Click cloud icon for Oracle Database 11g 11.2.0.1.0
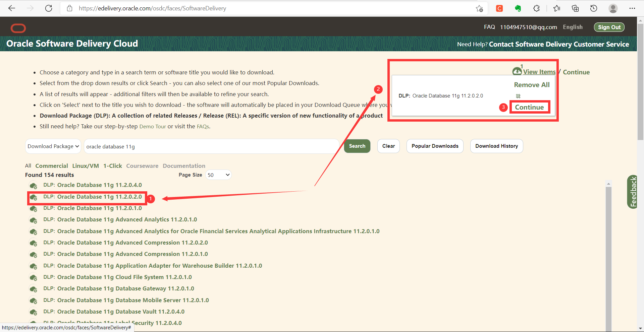This screenshot has width=644, height=332. coord(33,209)
